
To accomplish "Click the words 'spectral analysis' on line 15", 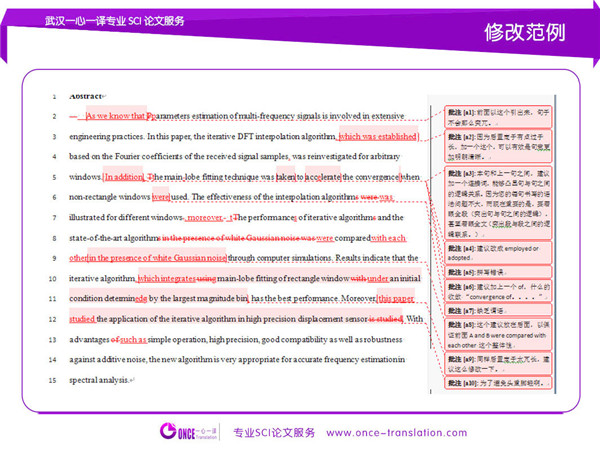I will coord(99,380).
